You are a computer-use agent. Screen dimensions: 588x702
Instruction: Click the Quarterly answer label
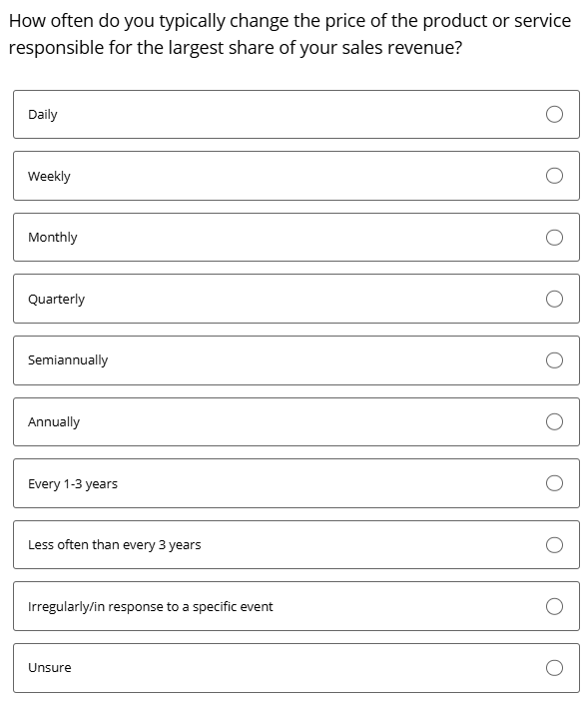(x=56, y=299)
